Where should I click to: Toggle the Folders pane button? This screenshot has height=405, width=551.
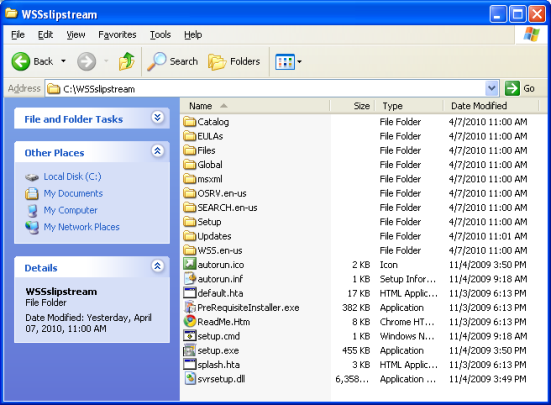click(234, 61)
